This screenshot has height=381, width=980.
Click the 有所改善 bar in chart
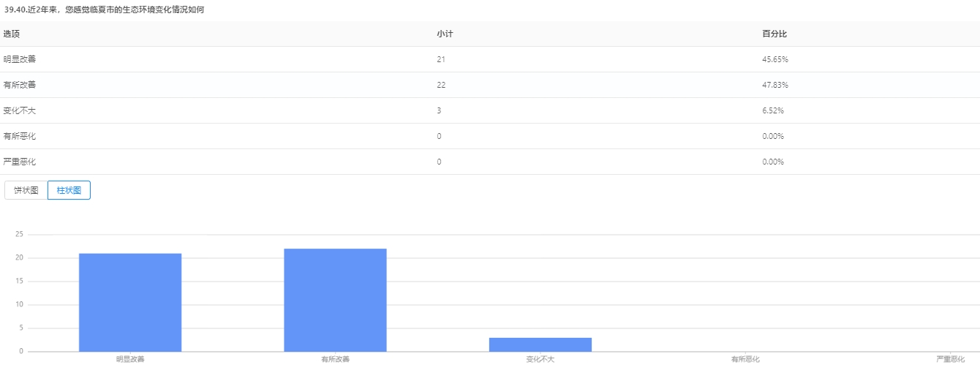point(335,300)
